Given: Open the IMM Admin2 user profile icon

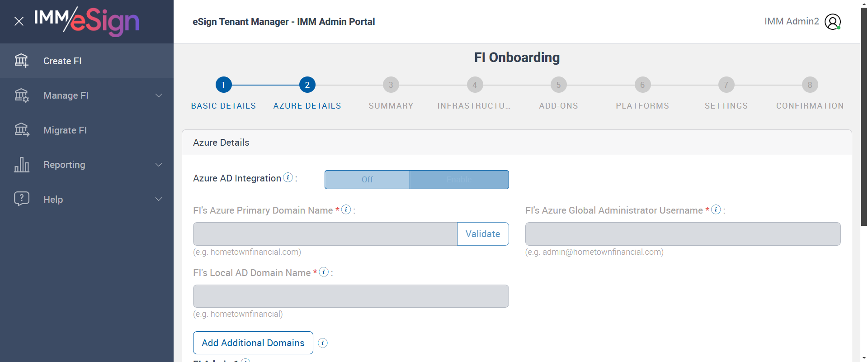Looking at the screenshot, I should click(x=832, y=21).
